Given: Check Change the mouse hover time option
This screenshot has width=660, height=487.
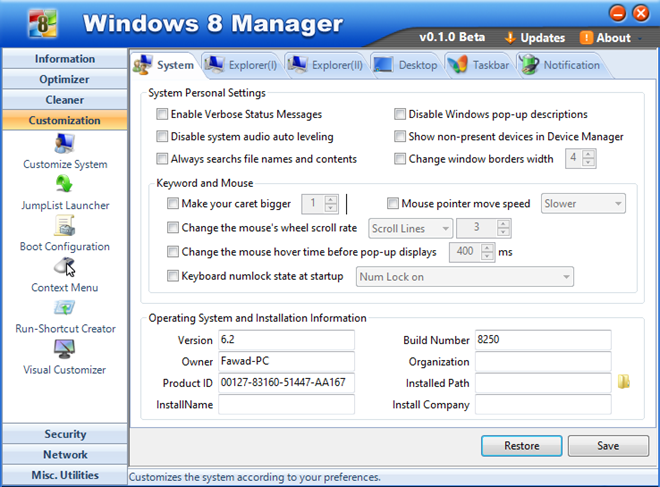Looking at the screenshot, I should (173, 252).
